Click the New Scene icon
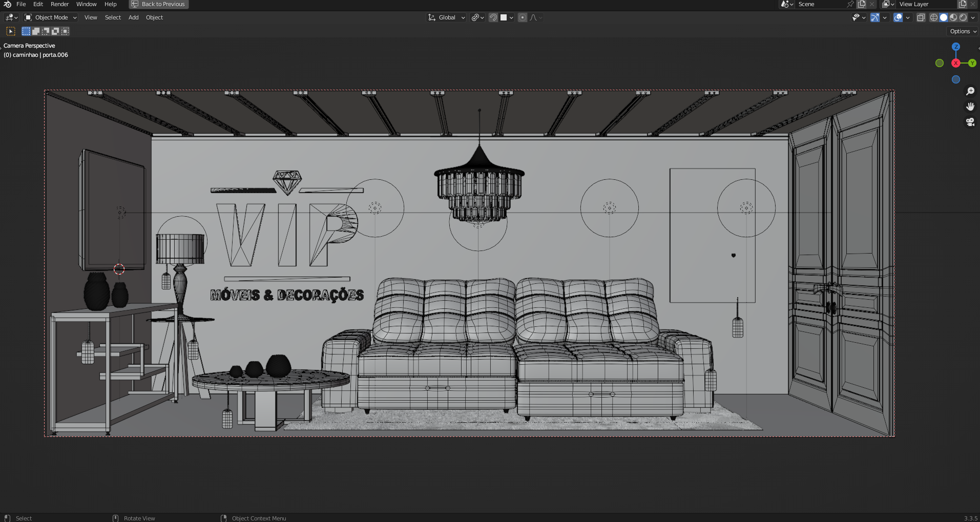The image size is (980, 522). (862, 4)
